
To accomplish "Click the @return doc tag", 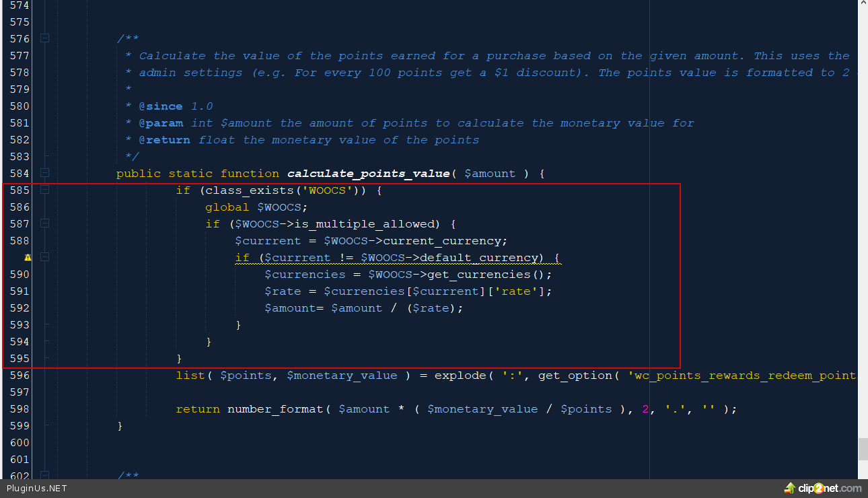I will (x=165, y=140).
